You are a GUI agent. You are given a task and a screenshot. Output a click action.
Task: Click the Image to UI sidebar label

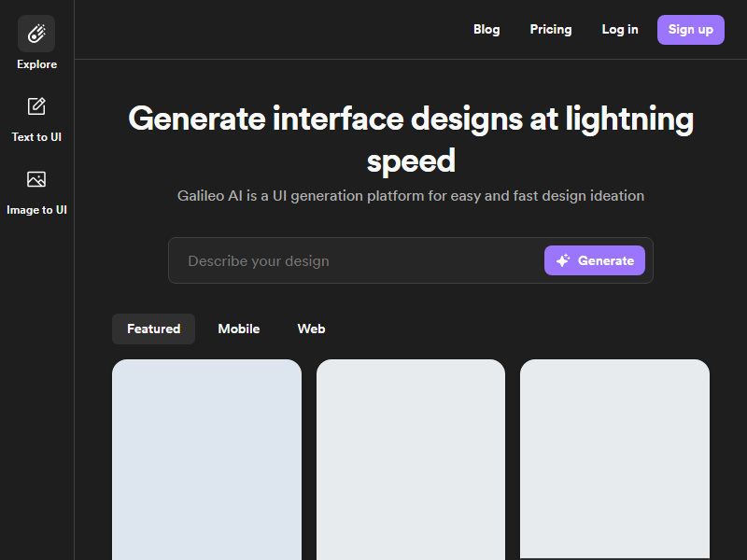(x=36, y=210)
